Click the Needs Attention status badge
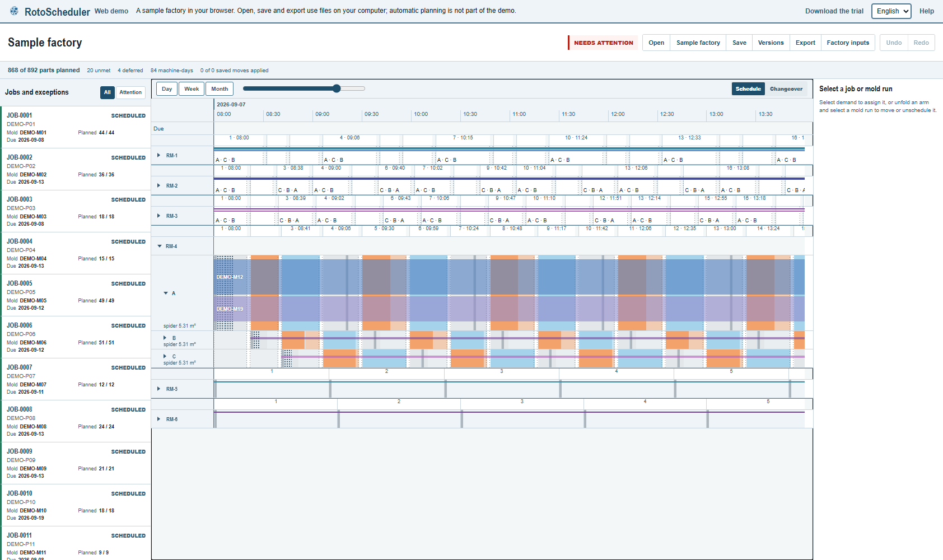This screenshot has height=560, width=943. coord(603,43)
